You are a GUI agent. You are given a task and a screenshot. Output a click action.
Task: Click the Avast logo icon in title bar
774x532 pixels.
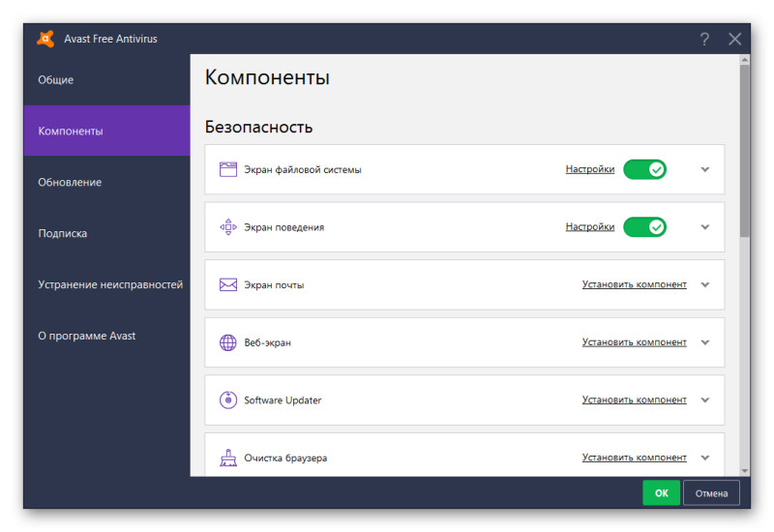(x=45, y=39)
